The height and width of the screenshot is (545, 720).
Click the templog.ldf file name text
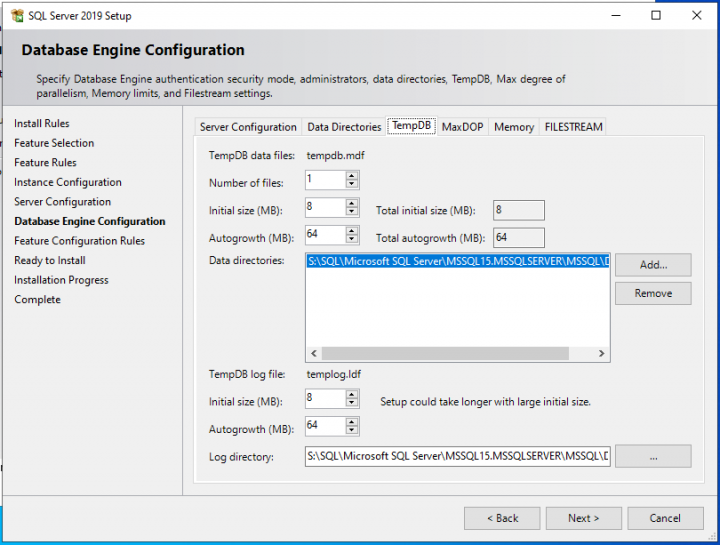tap(334, 374)
